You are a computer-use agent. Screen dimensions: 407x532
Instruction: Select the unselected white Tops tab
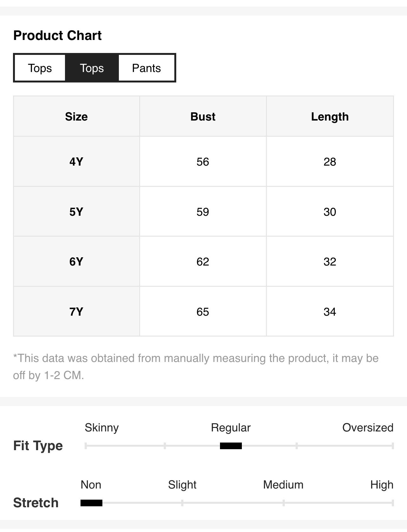click(40, 68)
